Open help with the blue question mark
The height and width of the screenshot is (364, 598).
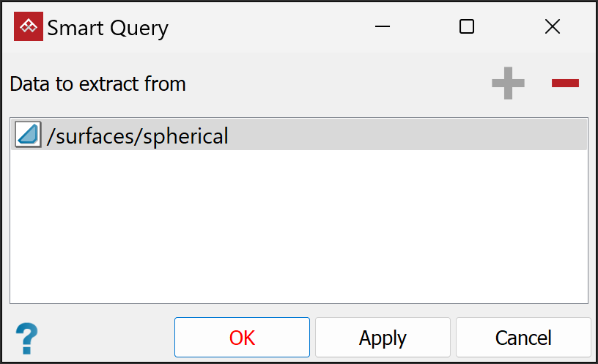tap(26, 338)
